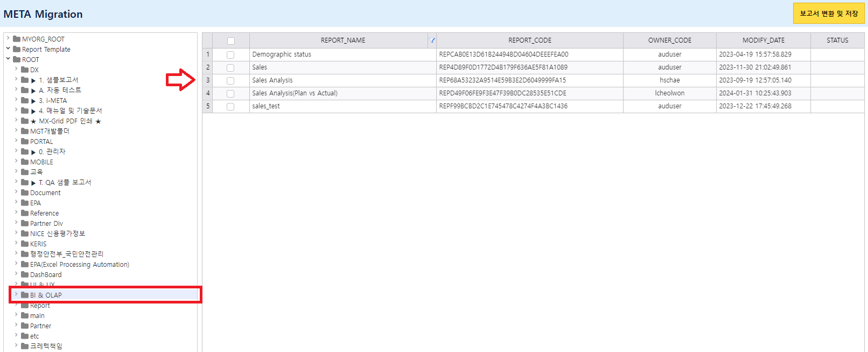Click the DX folder icon
868x352 pixels.
(x=25, y=70)
